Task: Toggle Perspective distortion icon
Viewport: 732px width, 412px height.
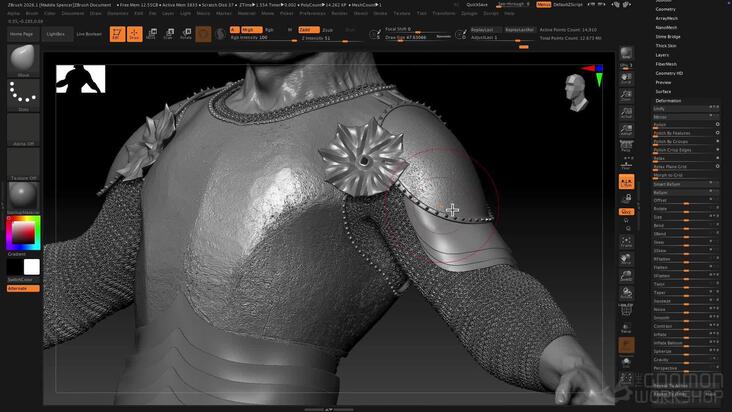Action: [x=626, y=146]
